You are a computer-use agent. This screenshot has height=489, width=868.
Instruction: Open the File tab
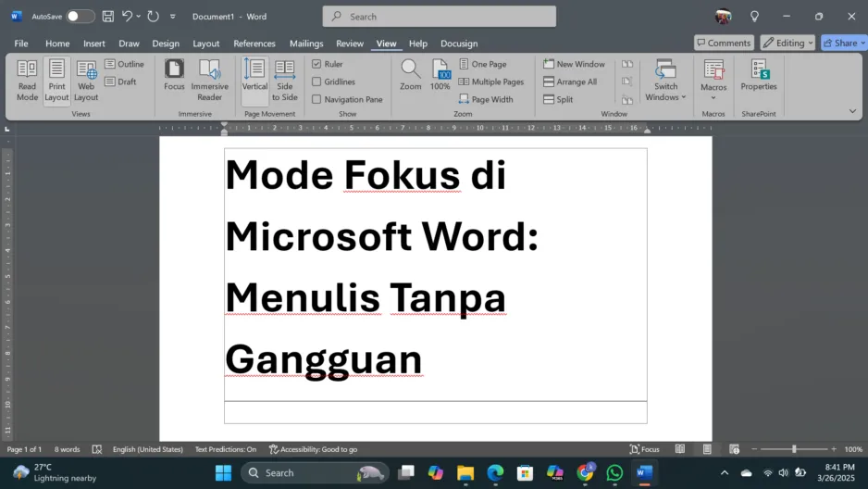21,44
